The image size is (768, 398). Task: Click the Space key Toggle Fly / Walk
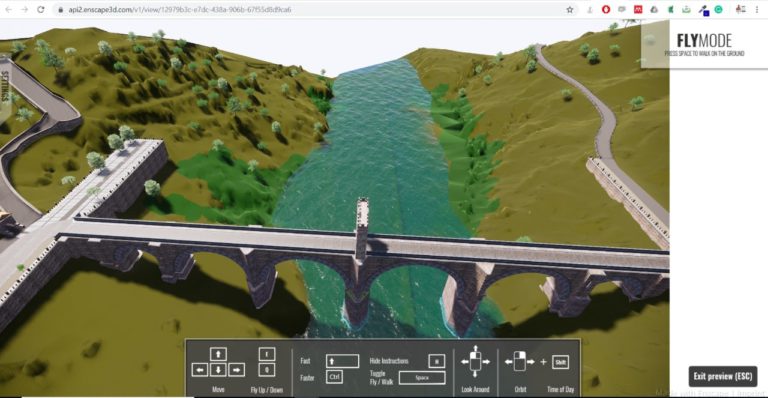click(422, 377)
